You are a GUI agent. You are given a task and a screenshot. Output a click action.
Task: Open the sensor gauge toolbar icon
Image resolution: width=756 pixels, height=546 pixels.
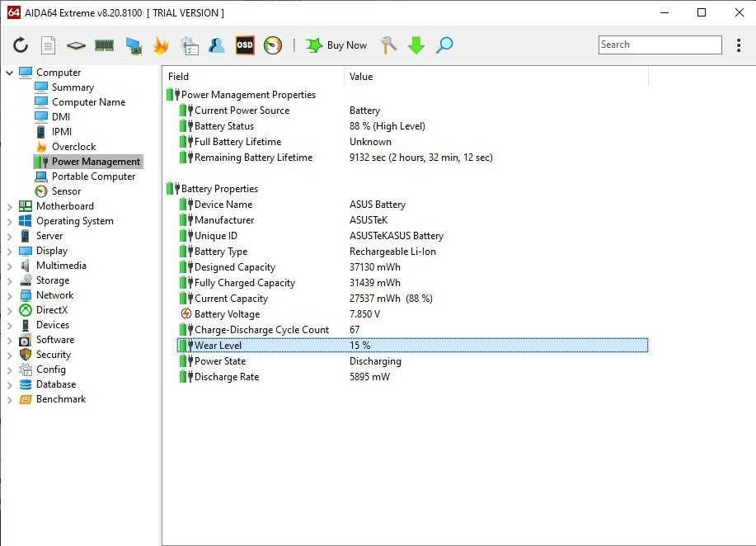point(272,45)
